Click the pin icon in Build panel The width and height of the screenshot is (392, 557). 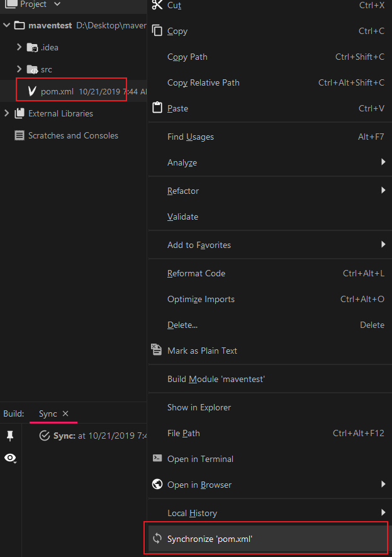coord(10,436)
